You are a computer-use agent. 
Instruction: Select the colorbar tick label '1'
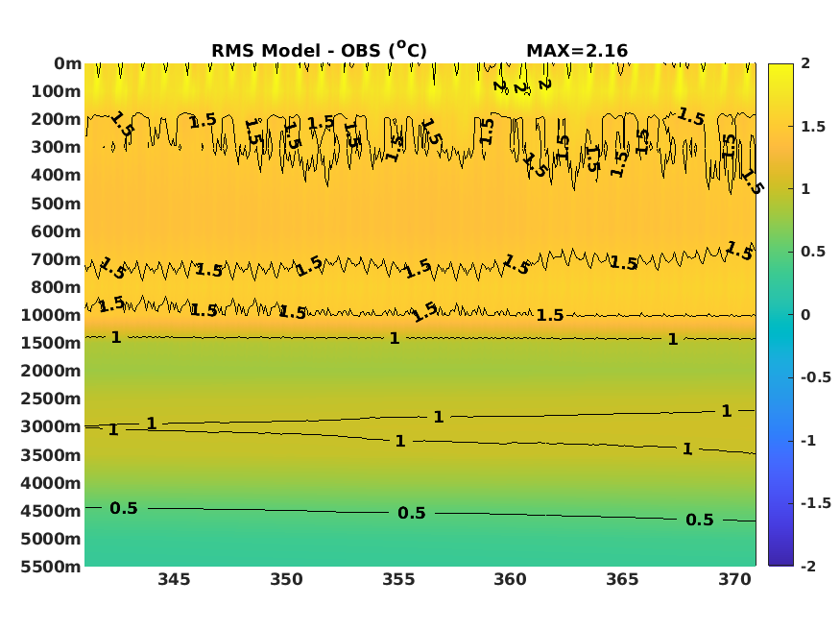coord(805,189)
